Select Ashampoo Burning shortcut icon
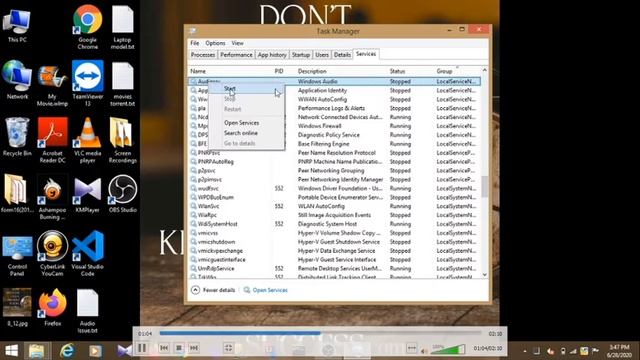 point(52,197)
